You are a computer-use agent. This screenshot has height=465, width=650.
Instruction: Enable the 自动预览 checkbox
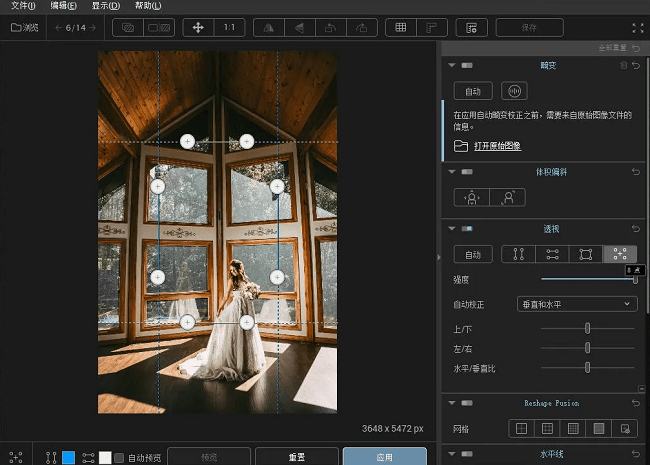(x=119, y=458)
